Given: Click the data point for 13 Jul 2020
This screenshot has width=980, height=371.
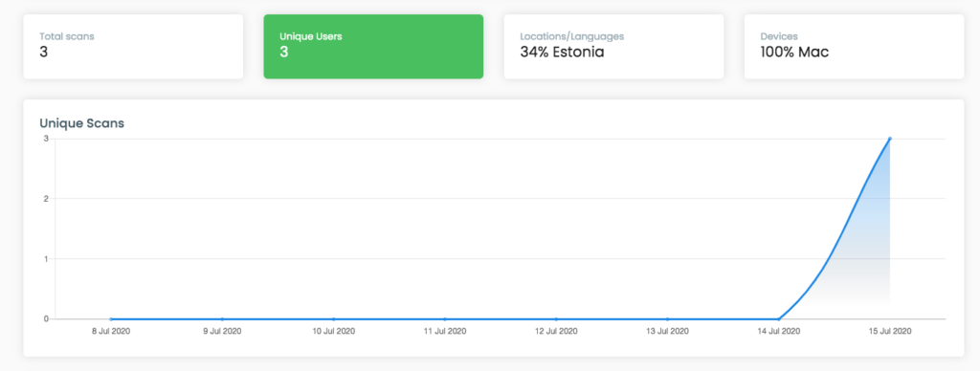Looking at the screenshot, I should click(667, 318).
